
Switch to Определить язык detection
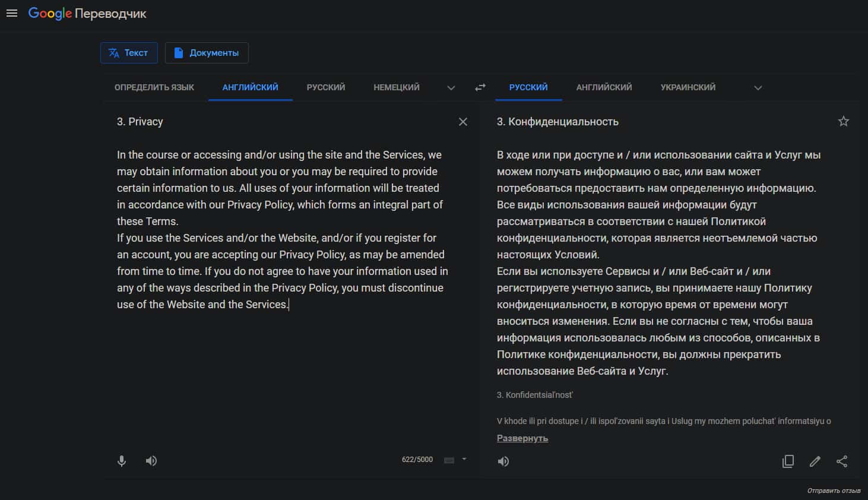point(154,87)
